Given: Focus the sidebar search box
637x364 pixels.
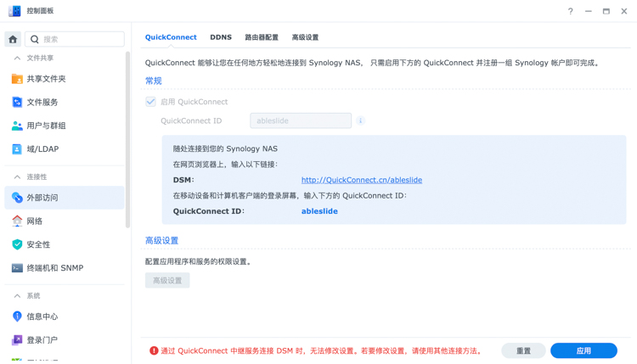Looking at the screenshot, I should (75, 39).
